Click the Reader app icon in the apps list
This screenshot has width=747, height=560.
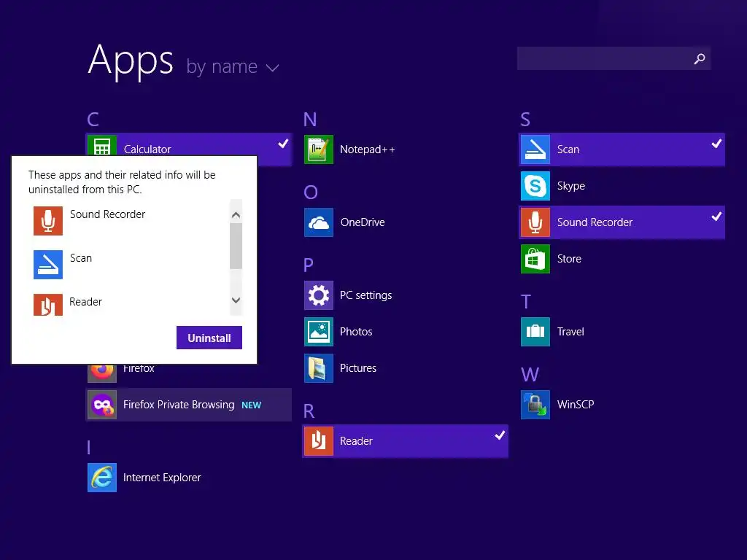[x=319, y=441]
